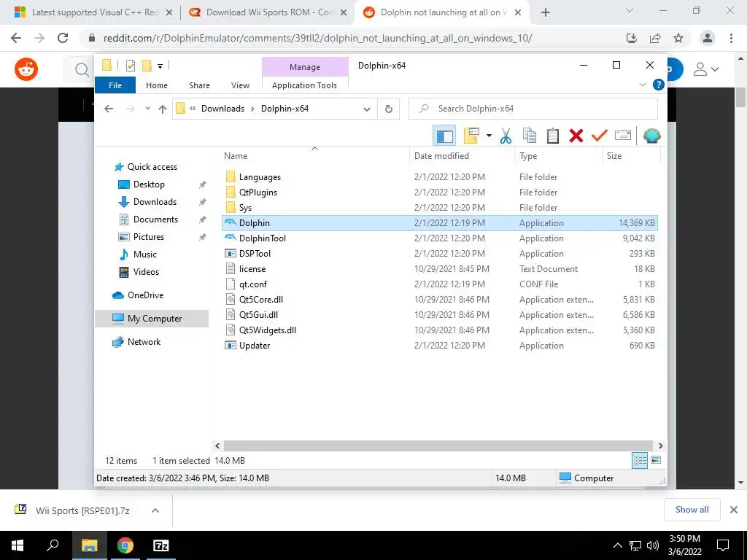Click the red X Delete icon
The width and height of the screenshot is (747, 560).
(576, 136)
